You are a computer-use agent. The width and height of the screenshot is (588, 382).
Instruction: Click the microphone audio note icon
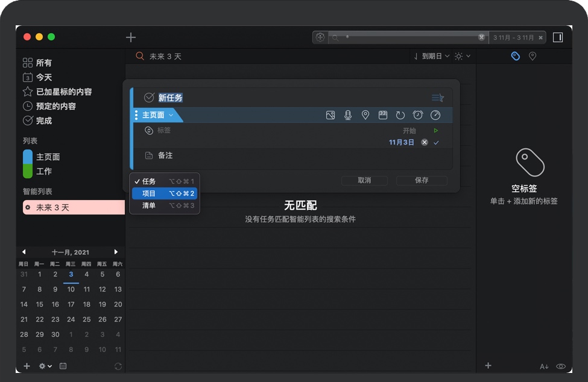[x=348, y=115]
